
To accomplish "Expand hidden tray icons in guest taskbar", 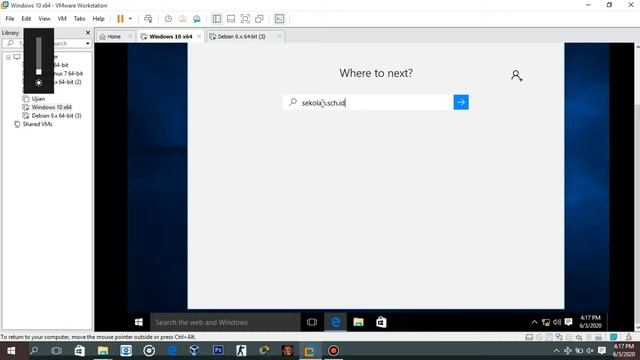I will tap(534, 322).
